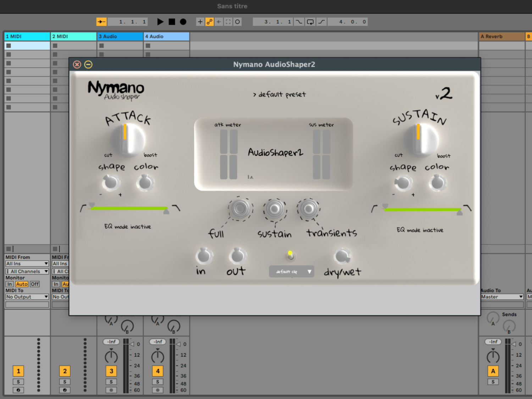Viewport: 532px width, 399px height.
Task: Click the dry/wet knob in AudioShaper2
Action: tap(342, 256)
